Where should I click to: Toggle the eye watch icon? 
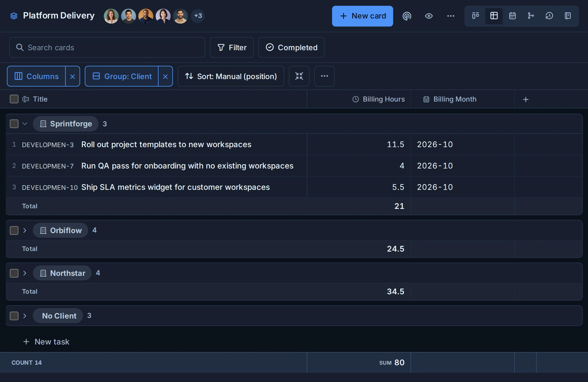point(429,16)
